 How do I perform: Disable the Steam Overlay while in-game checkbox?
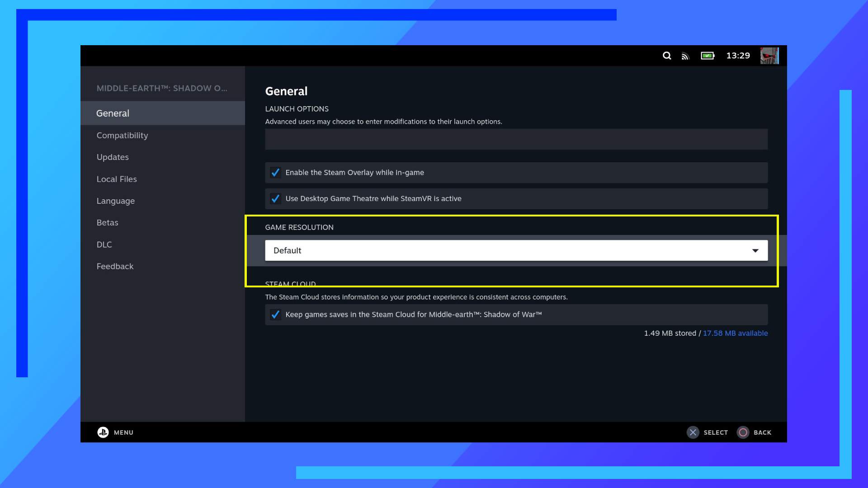[275, 173]
